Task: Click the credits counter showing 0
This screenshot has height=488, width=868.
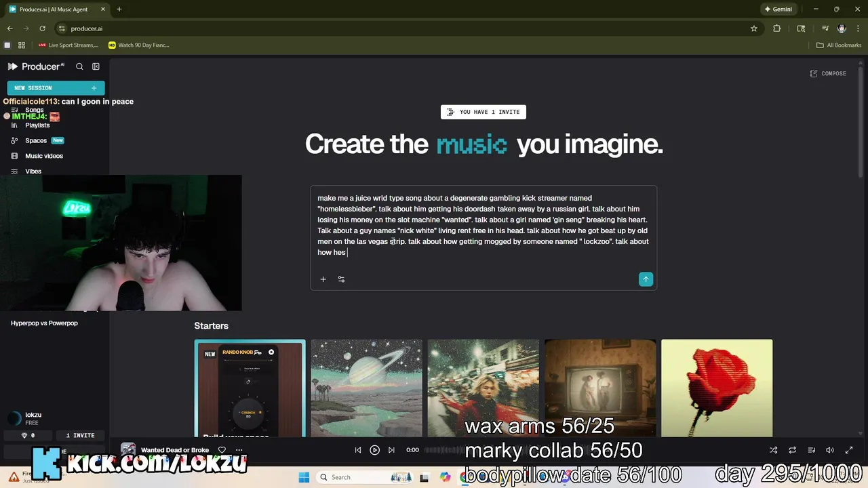Action: tap(28, 435)
